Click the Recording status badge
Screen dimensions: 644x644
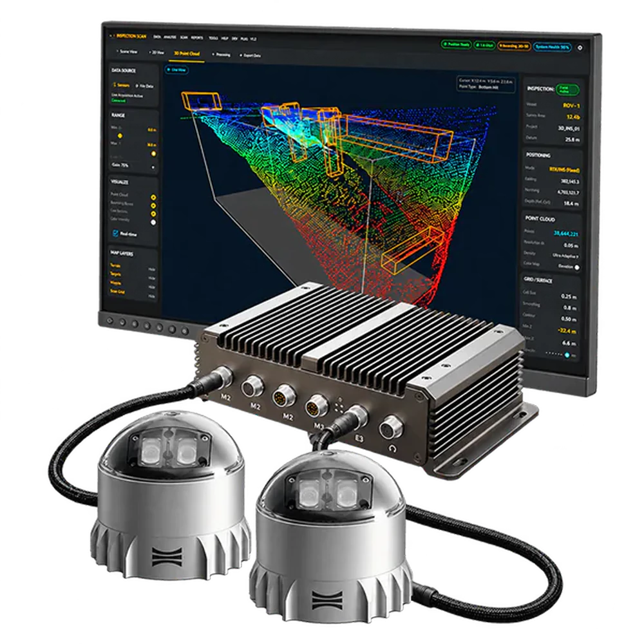pyautogui.click(x=514, y=46)
